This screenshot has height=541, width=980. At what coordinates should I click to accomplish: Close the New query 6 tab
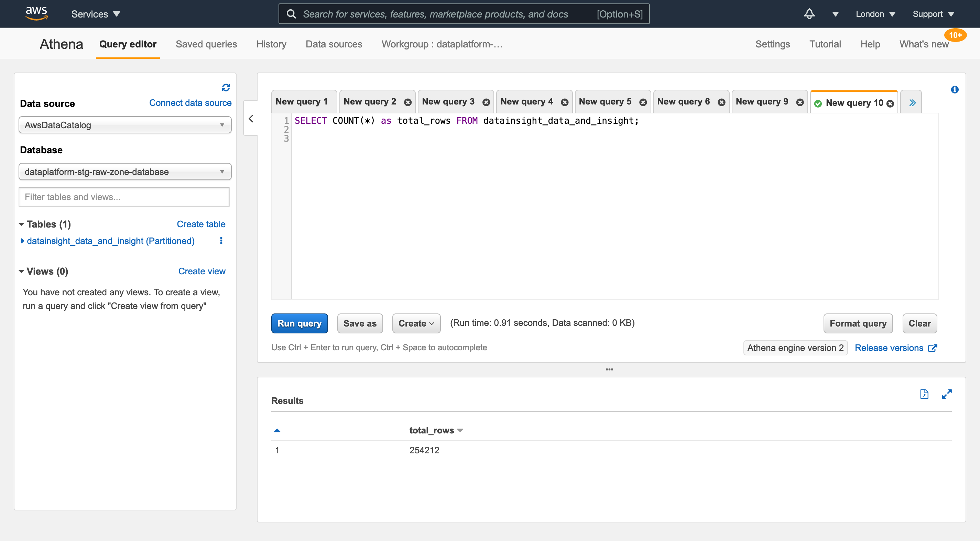(x=721, y=102)
